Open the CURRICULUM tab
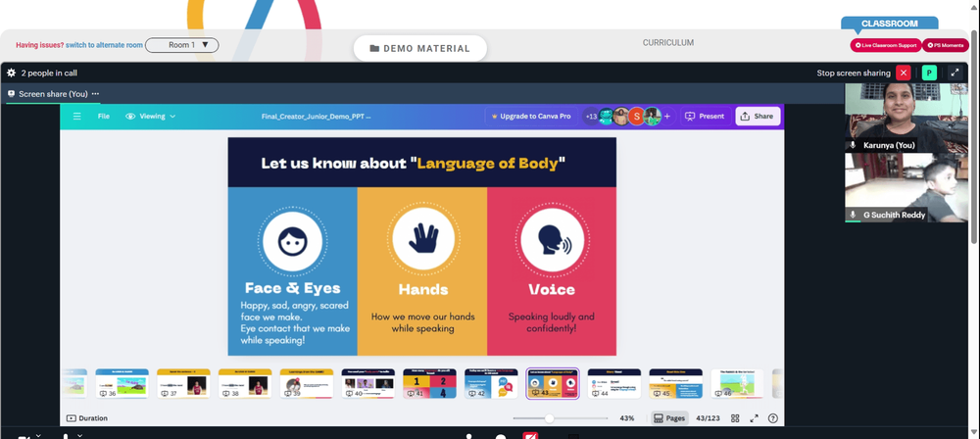The image size is (980, 439). click(x=668, y=43)
